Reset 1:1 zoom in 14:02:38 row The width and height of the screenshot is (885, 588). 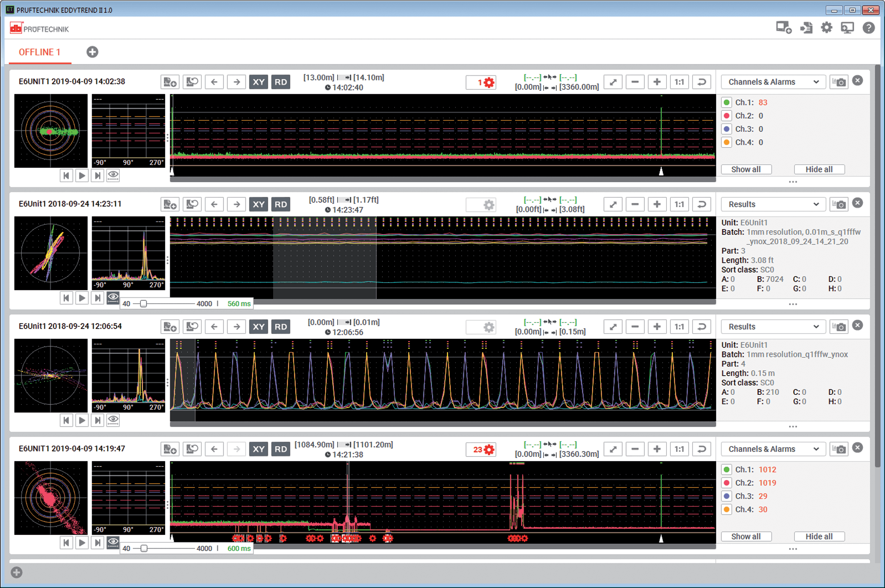679,82
